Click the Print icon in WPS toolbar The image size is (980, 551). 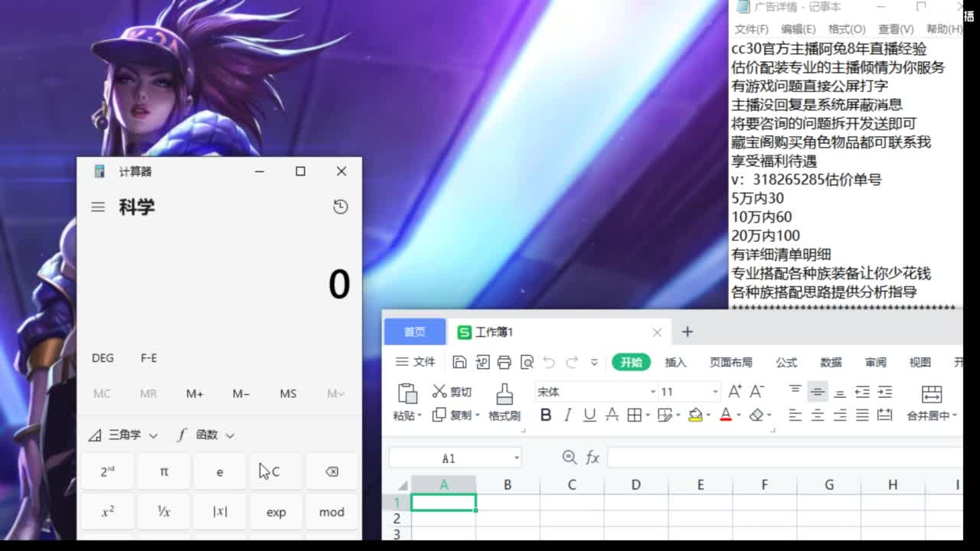click(x=504, y=362)
